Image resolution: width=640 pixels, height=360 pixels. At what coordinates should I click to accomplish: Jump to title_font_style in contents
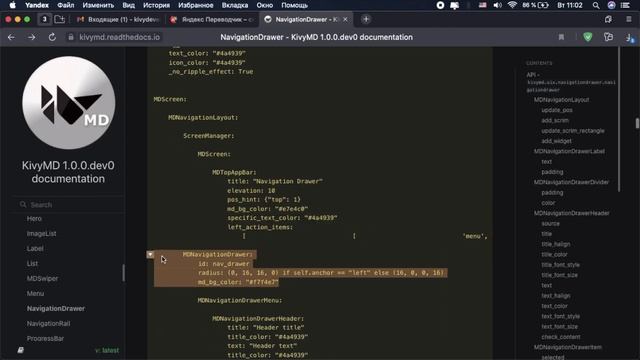(x=560, y=264)
